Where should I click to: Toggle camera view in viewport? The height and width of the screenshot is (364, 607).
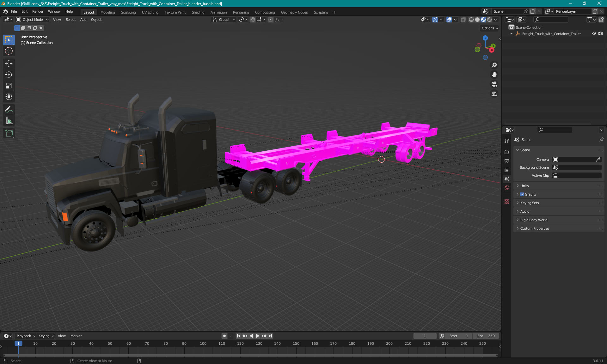pos(494,84)
